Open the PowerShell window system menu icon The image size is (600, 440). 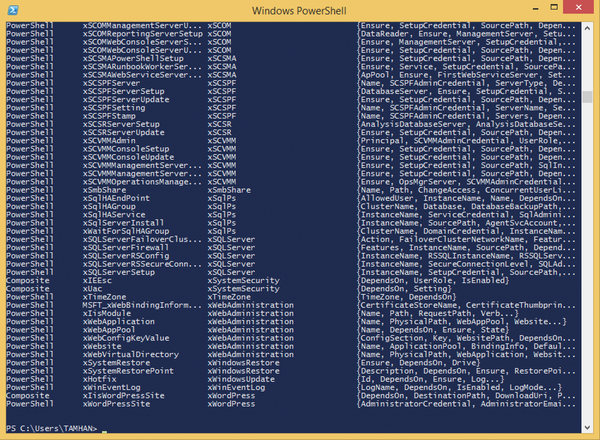pos(13,10)
